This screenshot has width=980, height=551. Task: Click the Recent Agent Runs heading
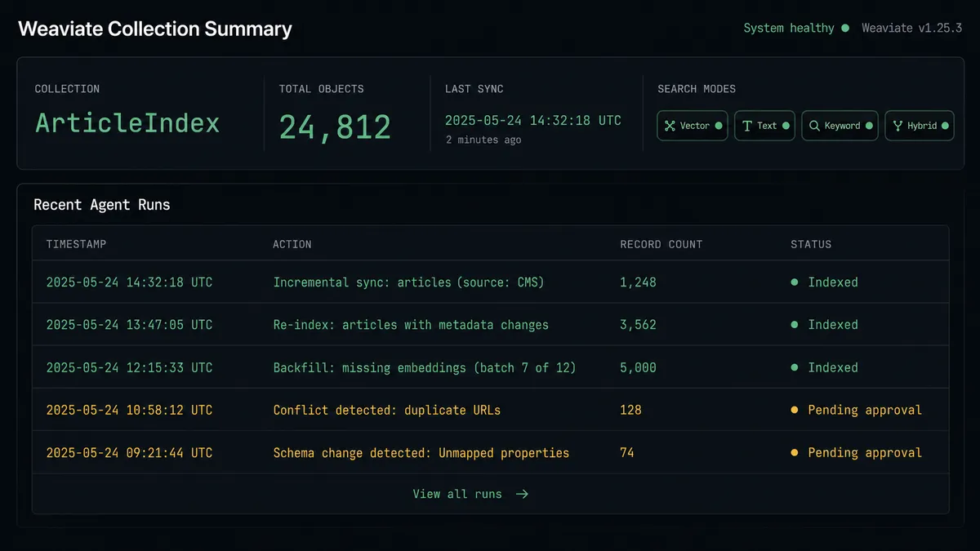102,205
